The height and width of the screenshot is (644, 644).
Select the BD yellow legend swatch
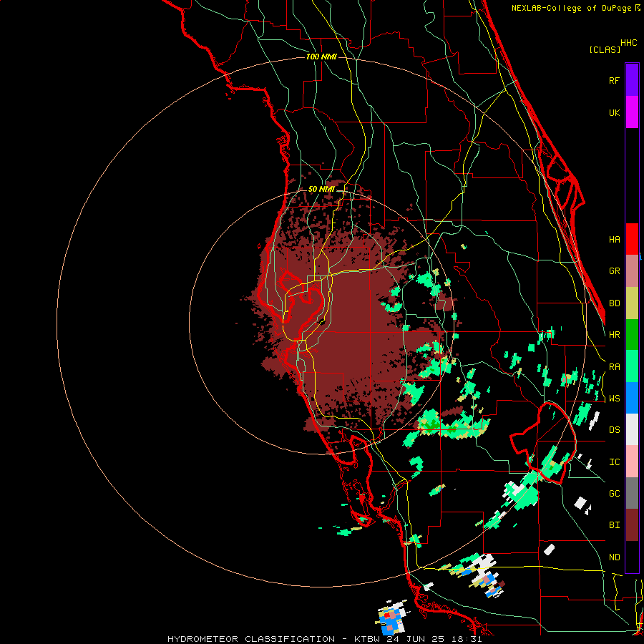click(x=632, y=303)
